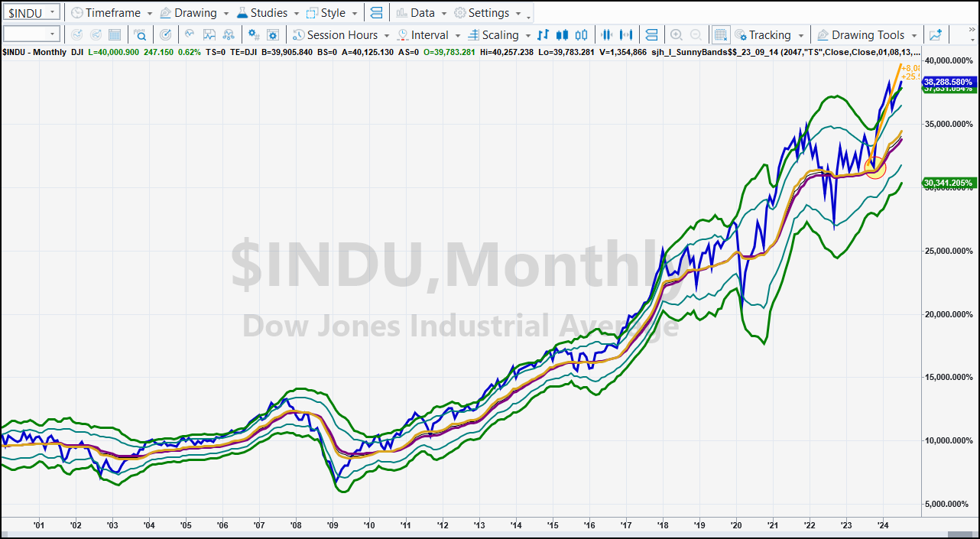The height and width of the screenshot is (539, 980).
Task: Click the 40,000.000% price axis label
Action: (x=948, y=60)
